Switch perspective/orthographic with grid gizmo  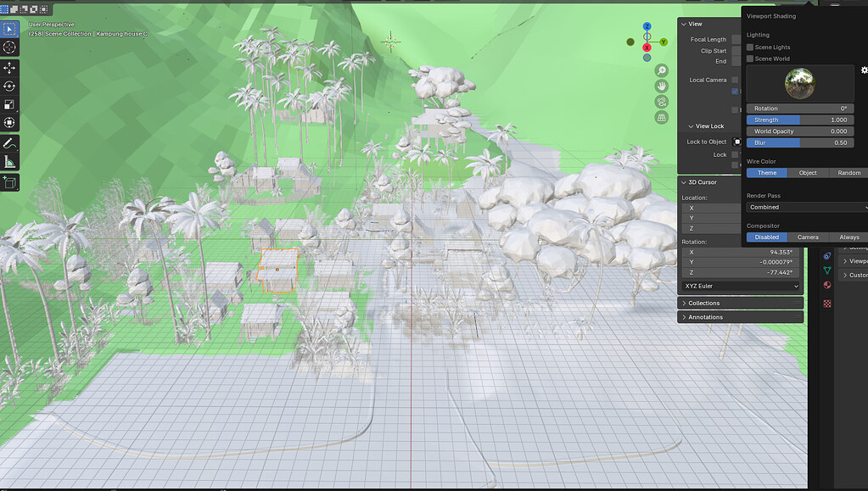[662, 117]
